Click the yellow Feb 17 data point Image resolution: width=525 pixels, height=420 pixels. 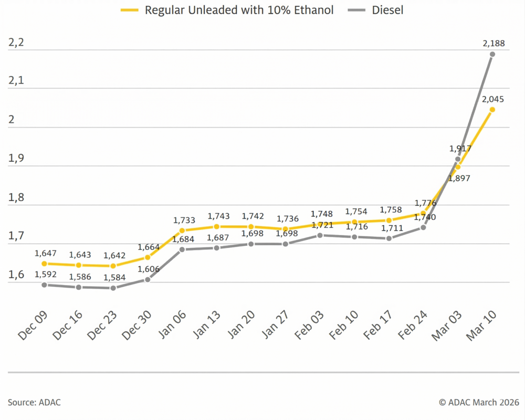[389, 220]
